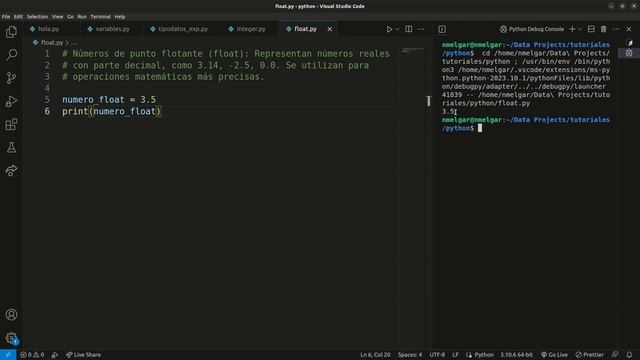Screen dimensions: 640x360
Task: Go to line via Ln 6, Col 20
Action: (375, 355)
